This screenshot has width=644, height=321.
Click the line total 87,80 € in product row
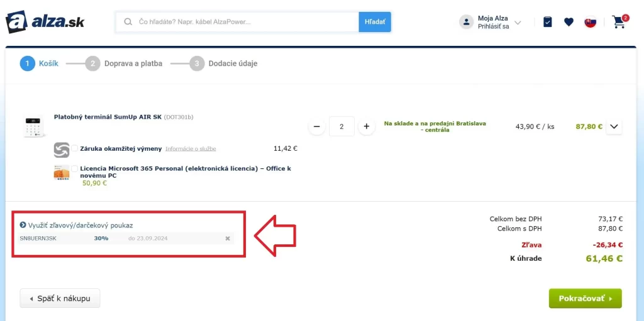point(589,126)
